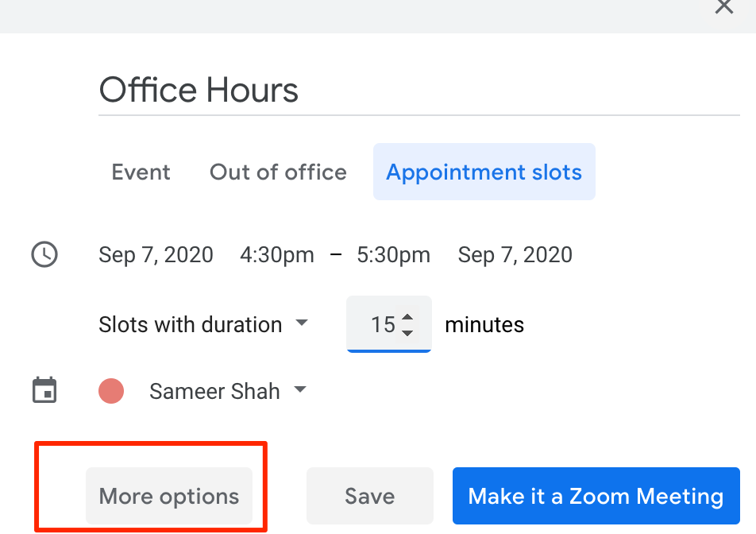This screenshot has width=756, height=534.
Task: Close the event creation dialog
Action: [723, 7]
